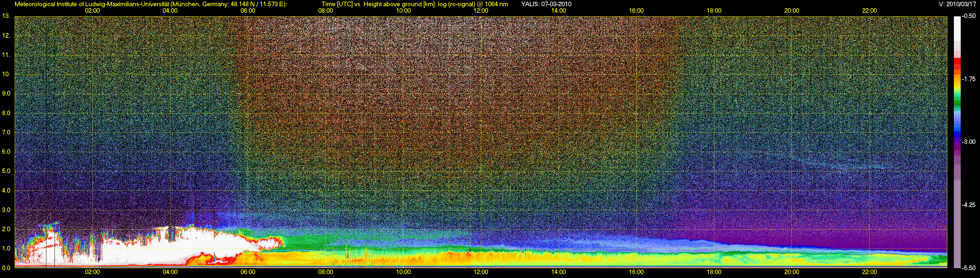
Task: Click the 22:00 label on the lower time axis
Action: tap(869, 272)
